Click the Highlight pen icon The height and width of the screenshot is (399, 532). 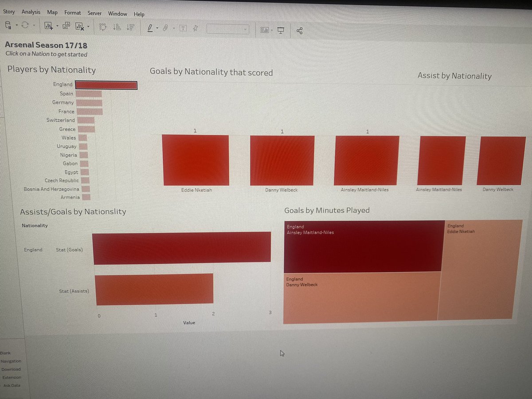(x=150, y=28)
